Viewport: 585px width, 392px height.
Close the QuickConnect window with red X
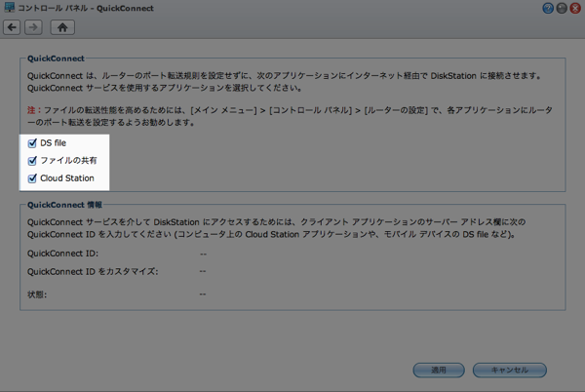[x=575, y=8]
